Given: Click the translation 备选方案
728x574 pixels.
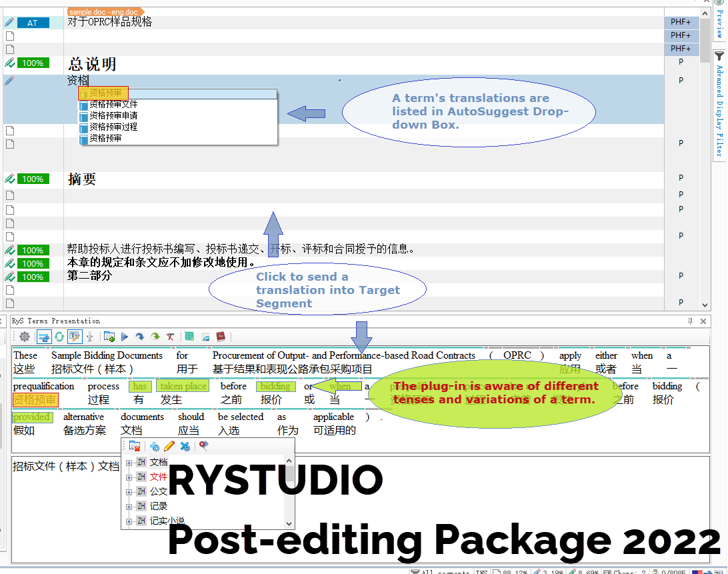Looking at the screenshot, I should pos(85,431).
